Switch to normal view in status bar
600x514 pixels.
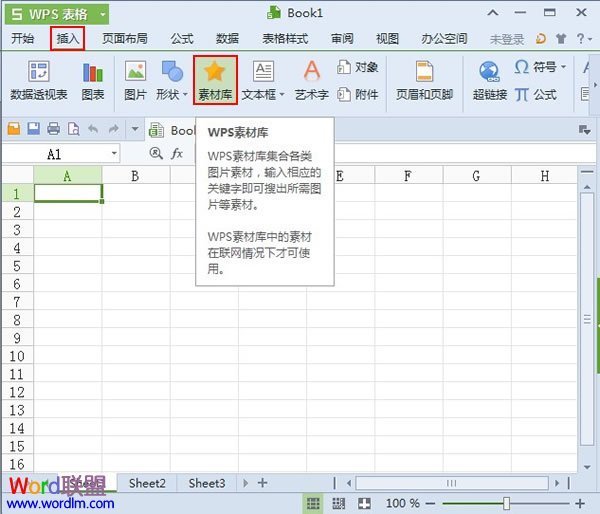tap(313, 503)
